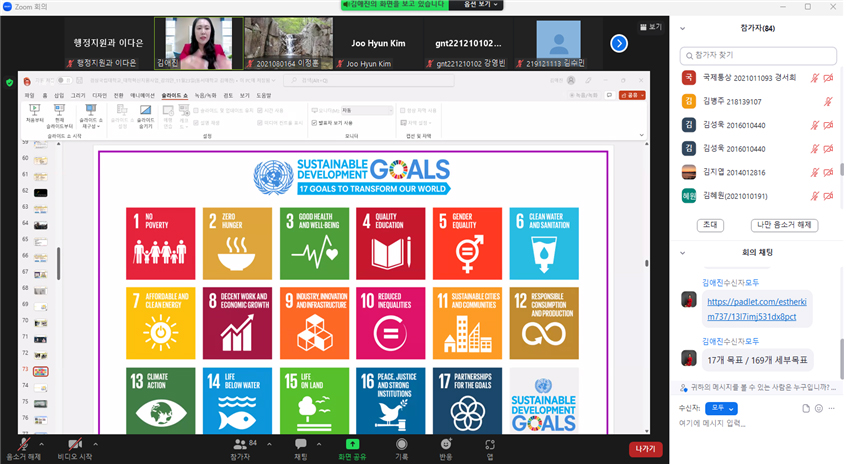Collapse the 참가자(84) panel chevron

pyautogui.click(x=683, y=29)
